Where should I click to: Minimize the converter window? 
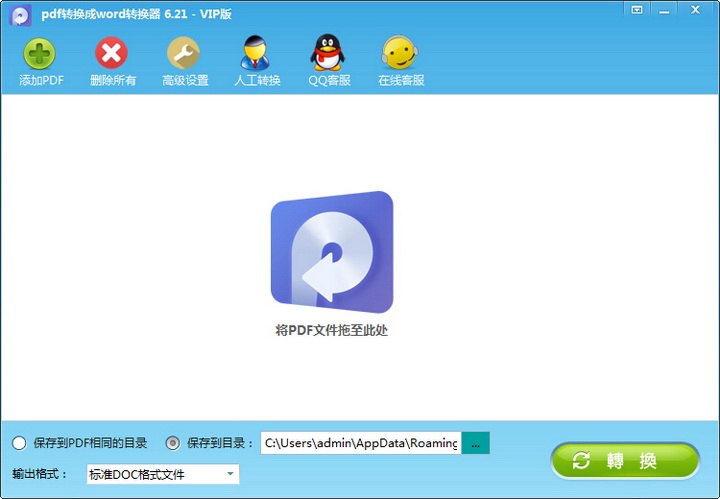pos(664,10)
